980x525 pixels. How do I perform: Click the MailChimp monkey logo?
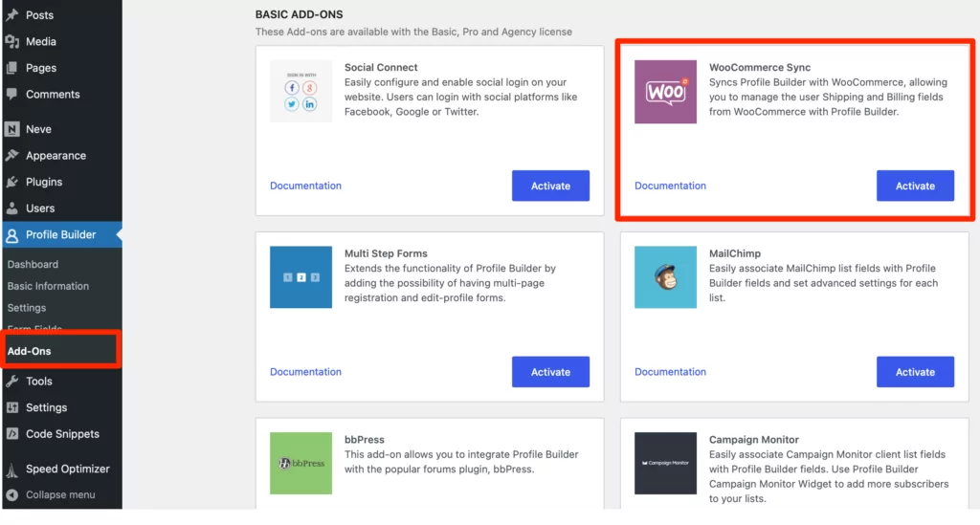click(665, 277)
